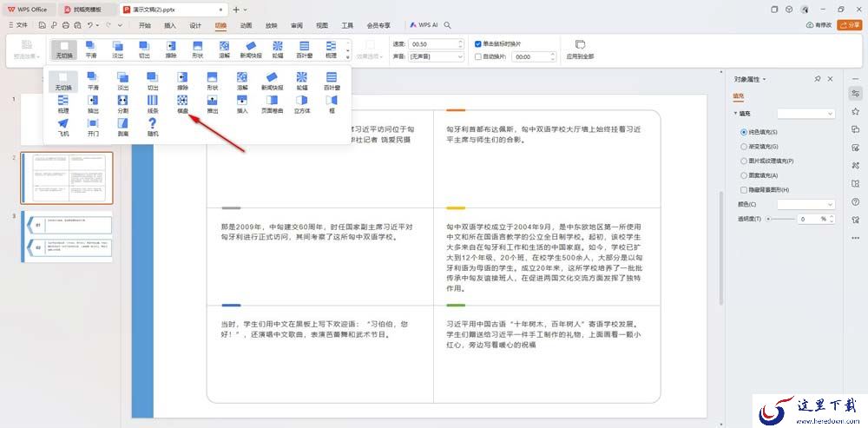The image size is (868, 428).
Task: Open the 开始 ribbon tab
Action: [x=144, y=25]
